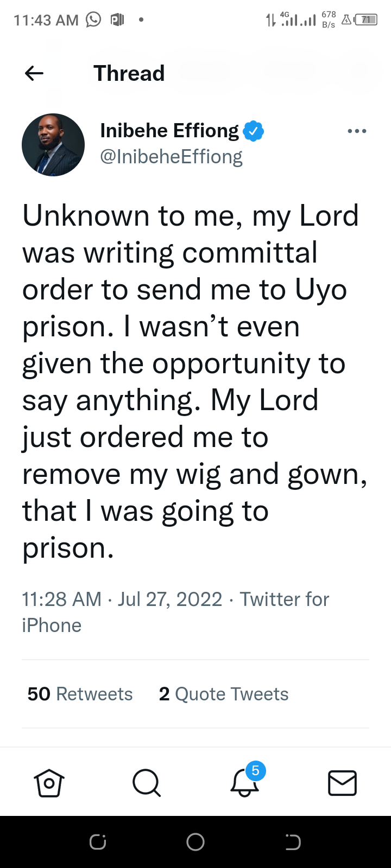
Task: Open the Search magnifier tab
Action: pos(146,783)
